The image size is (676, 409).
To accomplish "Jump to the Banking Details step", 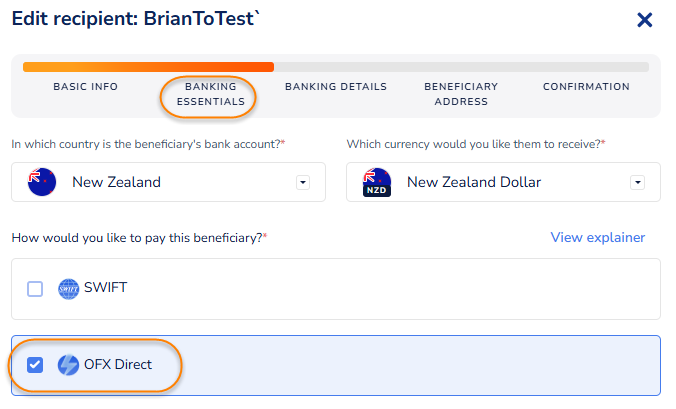I will pyautogui.click(x=336, y=87).
